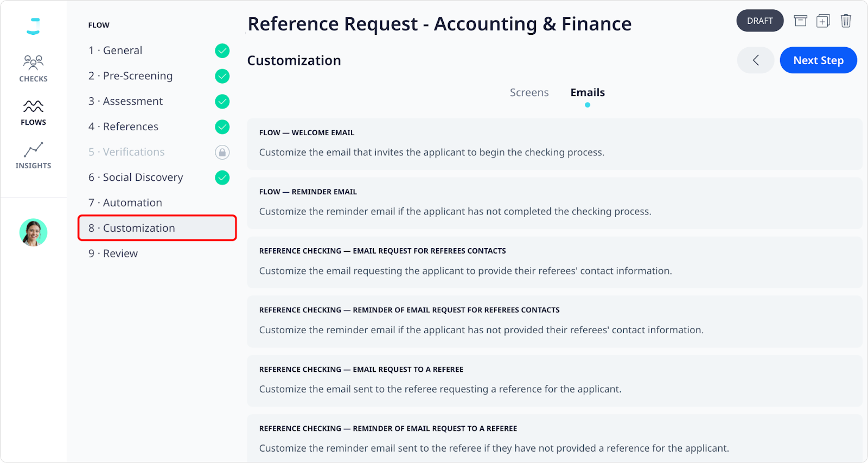Click the green check next to Social Discovery
Screen dimensions: 868x463
[222, 177]
